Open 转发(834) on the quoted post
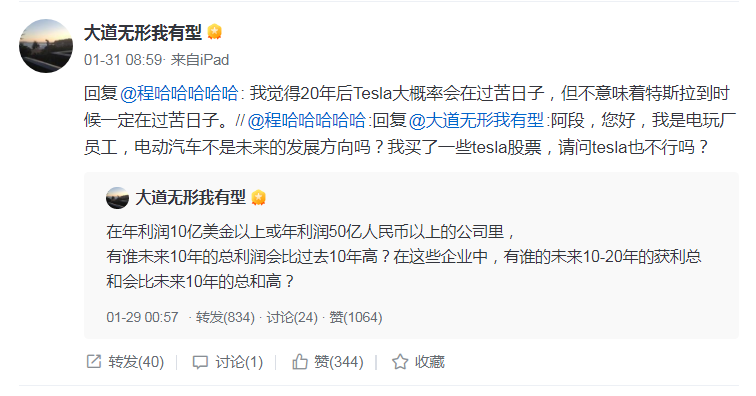The width and height of the screenshot is (756, 396). pos(225,317)
